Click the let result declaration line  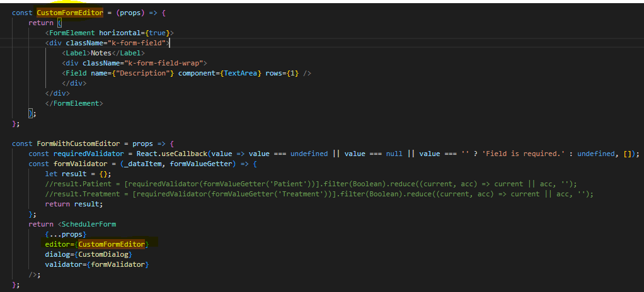(x=74, y=174)
